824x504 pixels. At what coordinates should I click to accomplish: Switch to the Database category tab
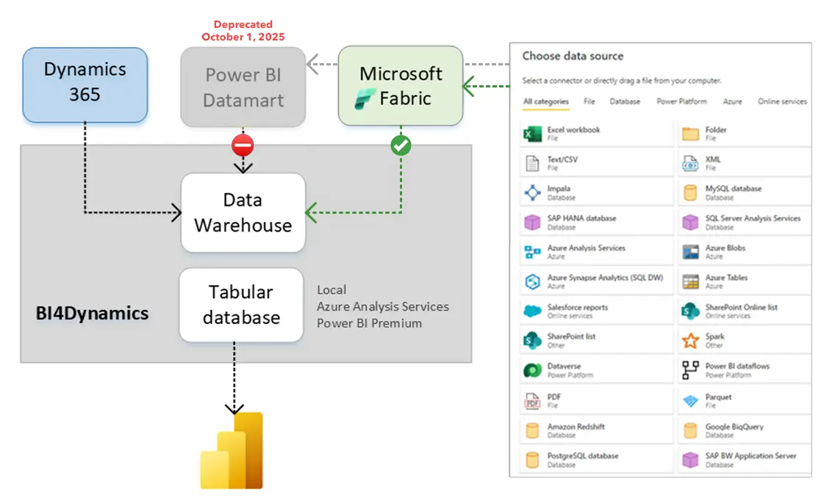pos(625,101)
